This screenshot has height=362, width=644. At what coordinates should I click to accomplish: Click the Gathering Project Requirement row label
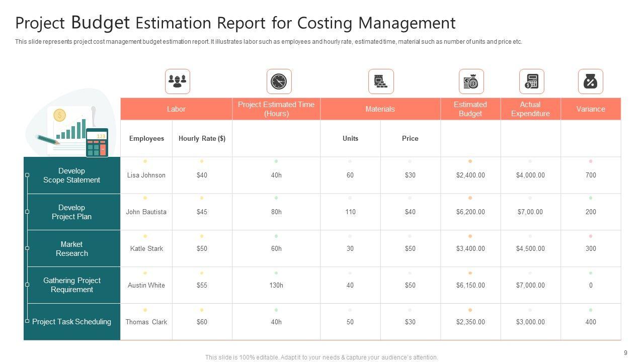tap(72, 285)
